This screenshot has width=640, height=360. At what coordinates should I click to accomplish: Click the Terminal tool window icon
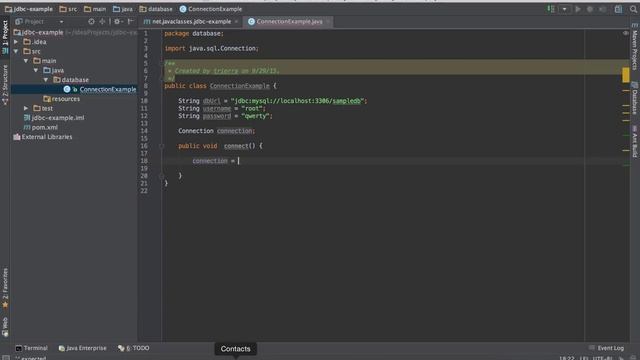[18, 348]
